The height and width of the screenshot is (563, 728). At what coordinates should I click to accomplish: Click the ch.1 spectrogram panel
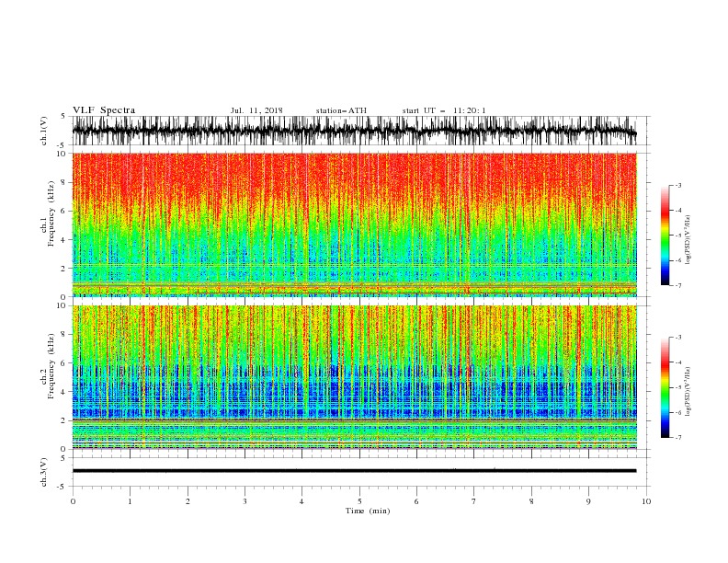click(x=354, y=224)
